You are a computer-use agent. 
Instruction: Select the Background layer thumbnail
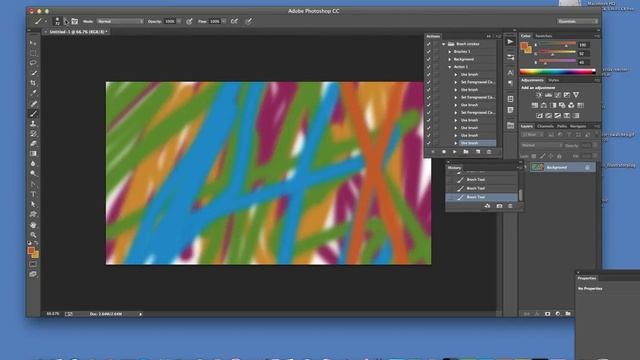[x=538, y=167]
